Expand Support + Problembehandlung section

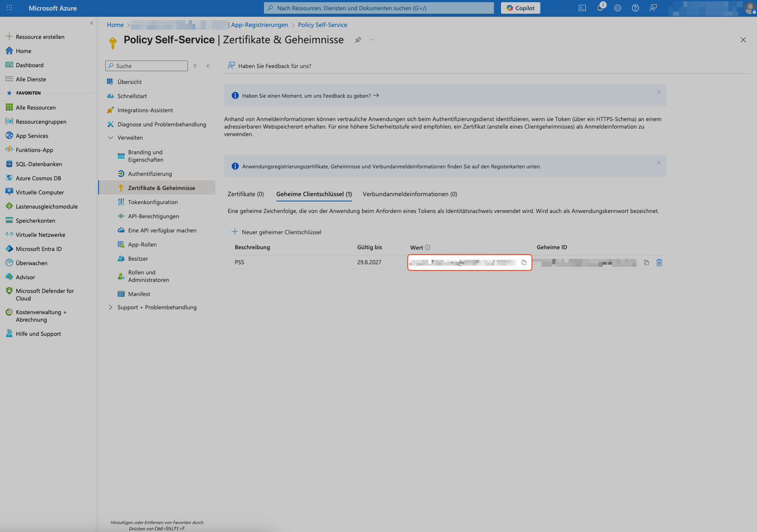coord(111,308)
